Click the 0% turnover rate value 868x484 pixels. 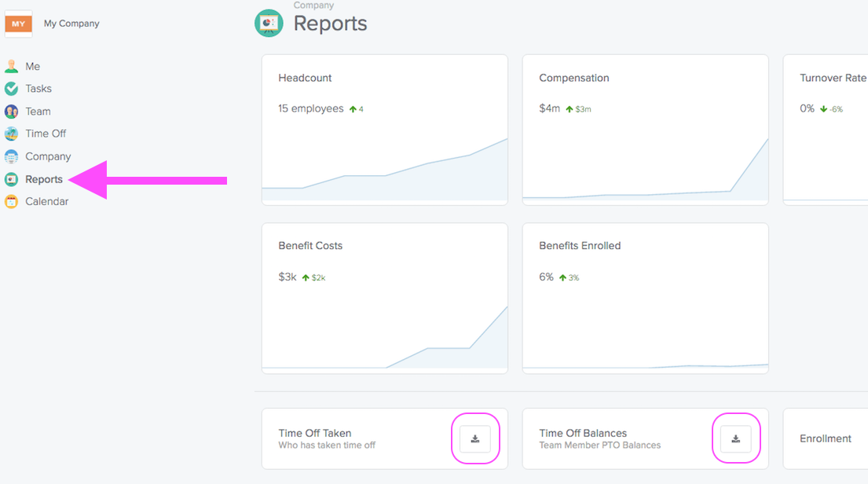coord(807,108)
